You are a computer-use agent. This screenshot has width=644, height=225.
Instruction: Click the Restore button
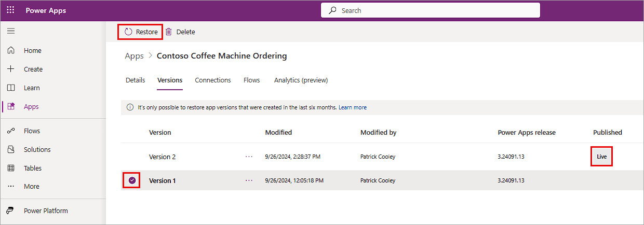(x=141, y=32)
